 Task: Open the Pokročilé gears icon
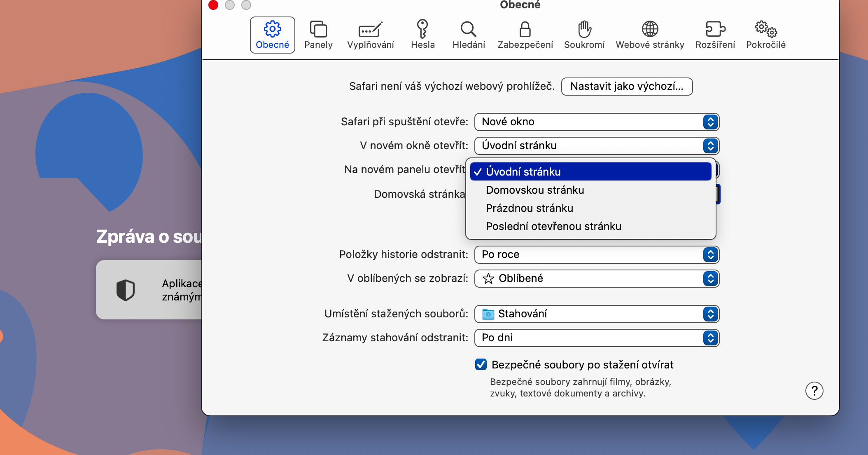pos(765,30)
